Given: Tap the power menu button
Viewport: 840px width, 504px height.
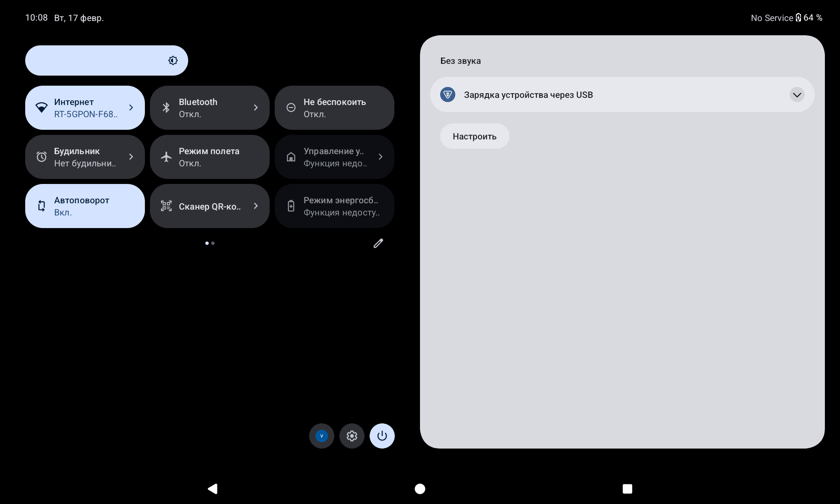Looking at the screenshot, I should tap(382, 436).
